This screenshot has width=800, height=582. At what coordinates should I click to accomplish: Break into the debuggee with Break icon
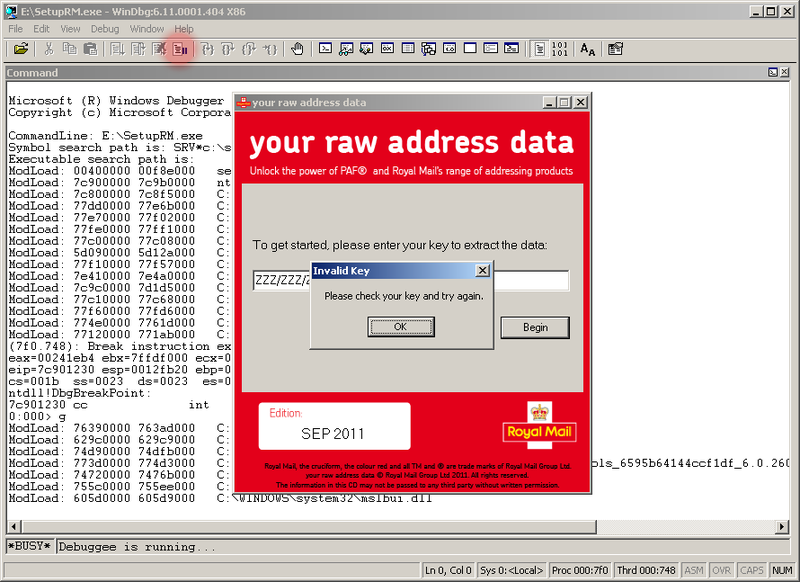pos(180,49)
